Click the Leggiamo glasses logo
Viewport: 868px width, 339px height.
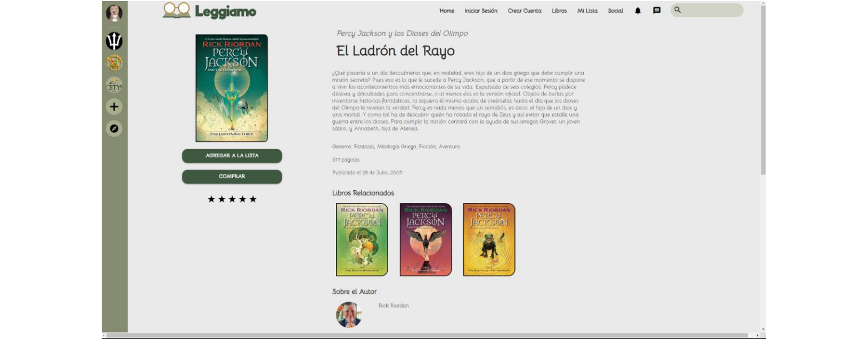click(177, 11)
